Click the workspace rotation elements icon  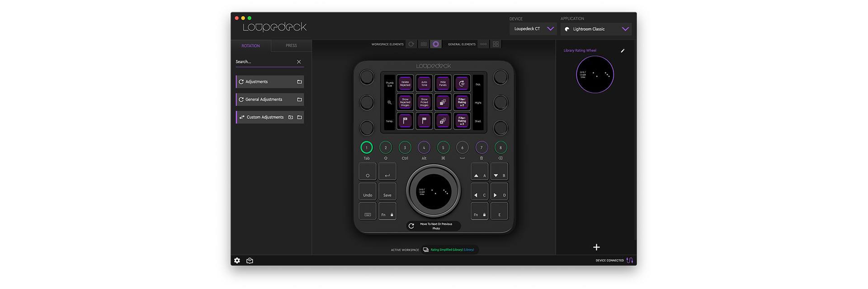coord(411,44)
